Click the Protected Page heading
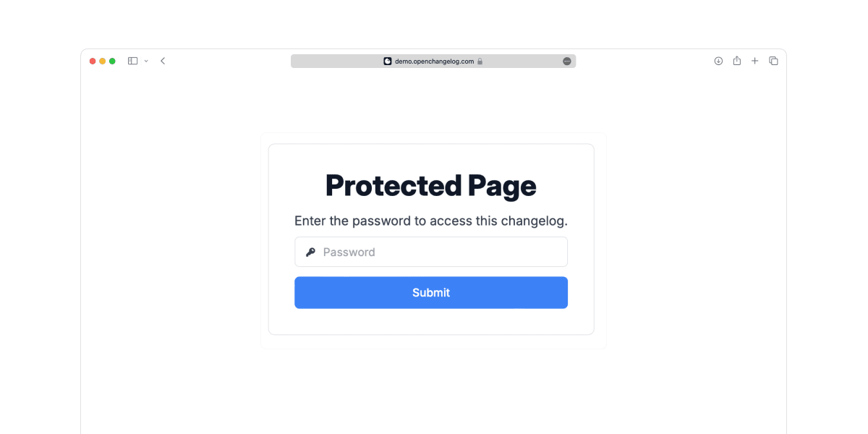Screen dimensions: 868x434 coord(430,185)
